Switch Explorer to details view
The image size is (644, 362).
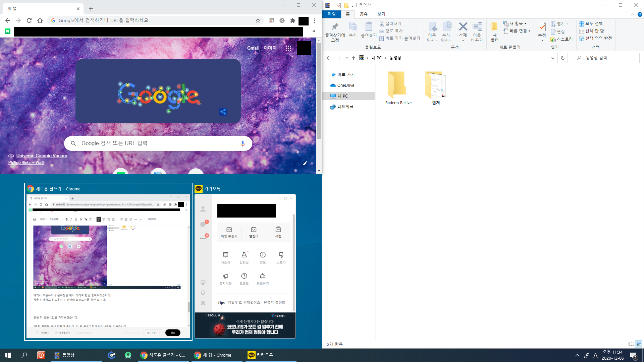[631, 344]
